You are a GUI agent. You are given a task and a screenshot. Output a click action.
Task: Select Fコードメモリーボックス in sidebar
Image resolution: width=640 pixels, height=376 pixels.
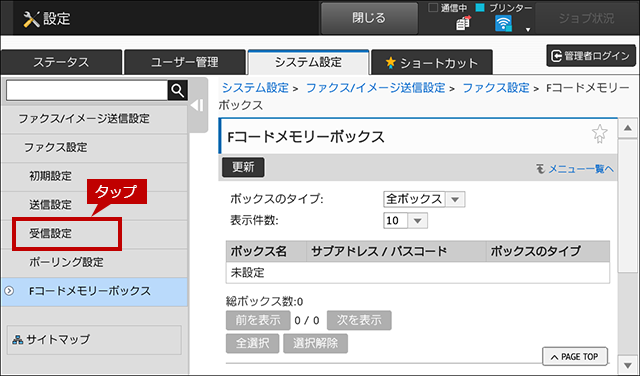(x=94, y=291)
